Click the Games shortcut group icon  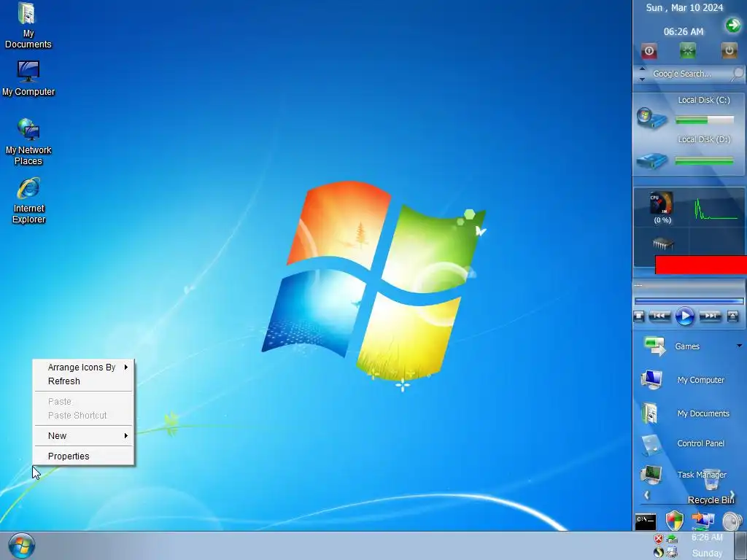[654, 346]
